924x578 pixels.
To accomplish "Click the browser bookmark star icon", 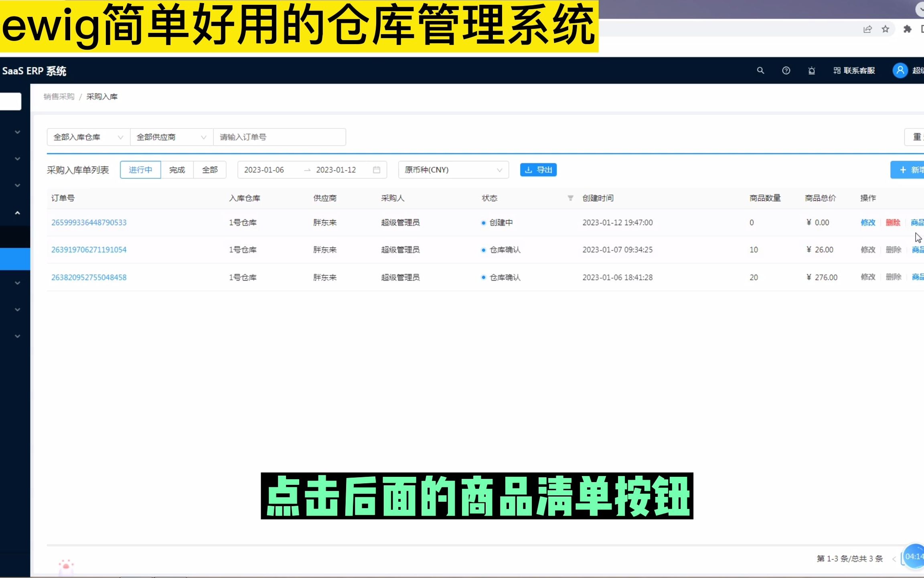I will pos(885,29).
